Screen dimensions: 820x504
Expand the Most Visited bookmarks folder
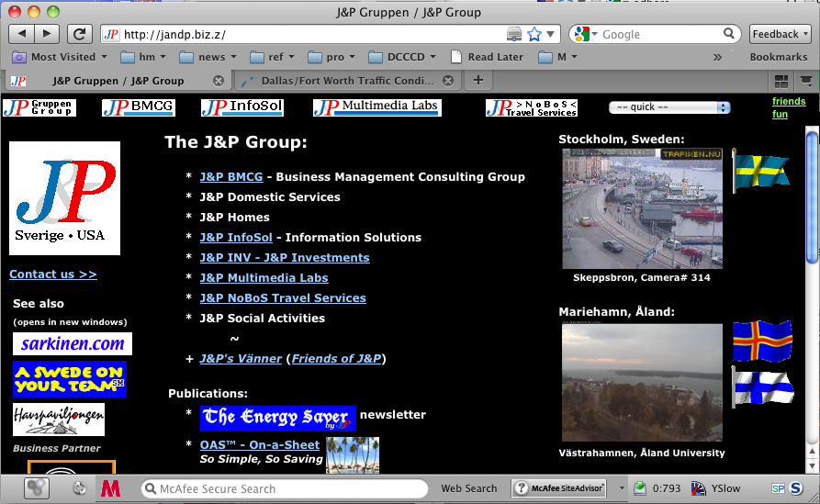point(60,57)
